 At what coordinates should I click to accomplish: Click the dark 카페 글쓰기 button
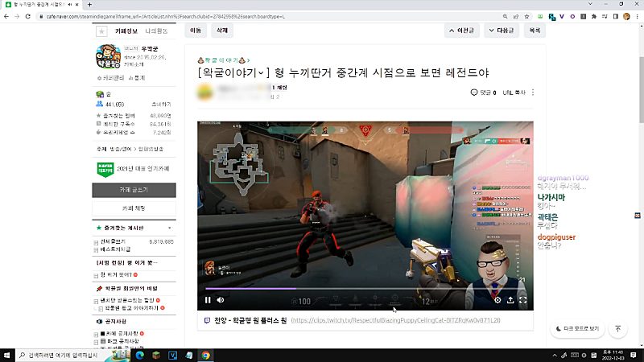pyautogui.click(x=134, y=190)
